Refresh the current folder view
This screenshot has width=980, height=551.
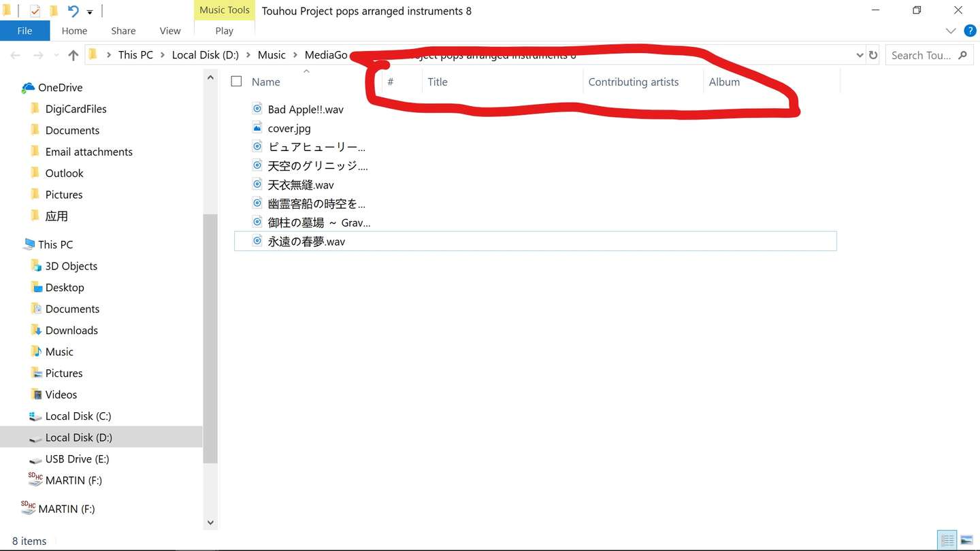point(873,55)
